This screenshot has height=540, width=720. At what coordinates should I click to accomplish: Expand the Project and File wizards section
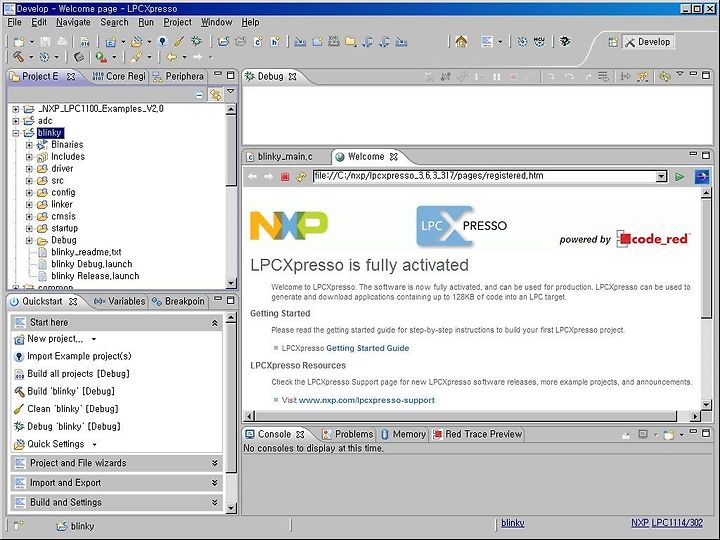214,463
